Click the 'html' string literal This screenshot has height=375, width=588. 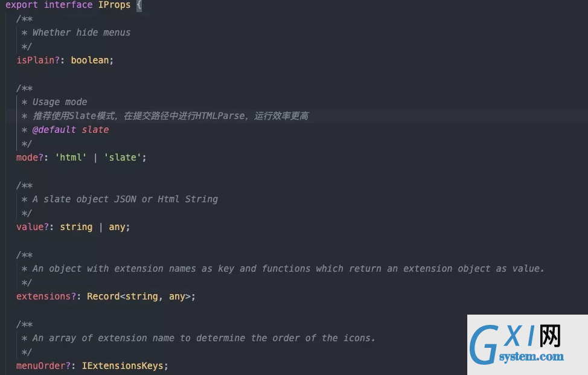point(71,158)
